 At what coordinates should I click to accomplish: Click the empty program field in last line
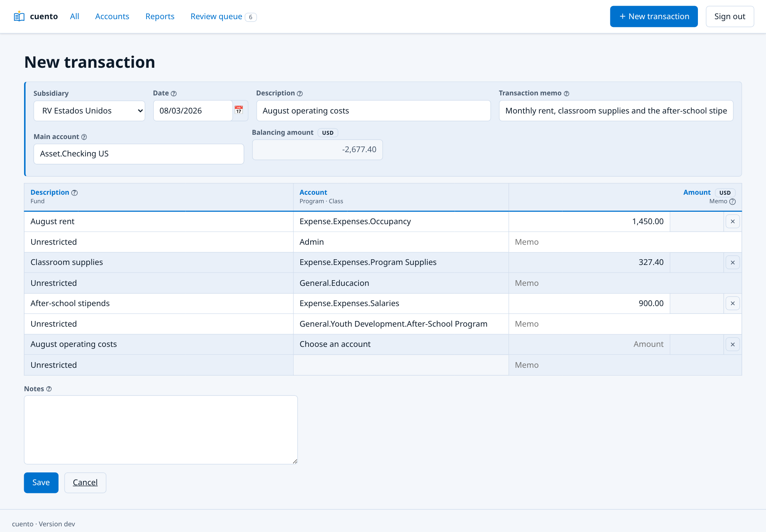(x=401, y=365)
